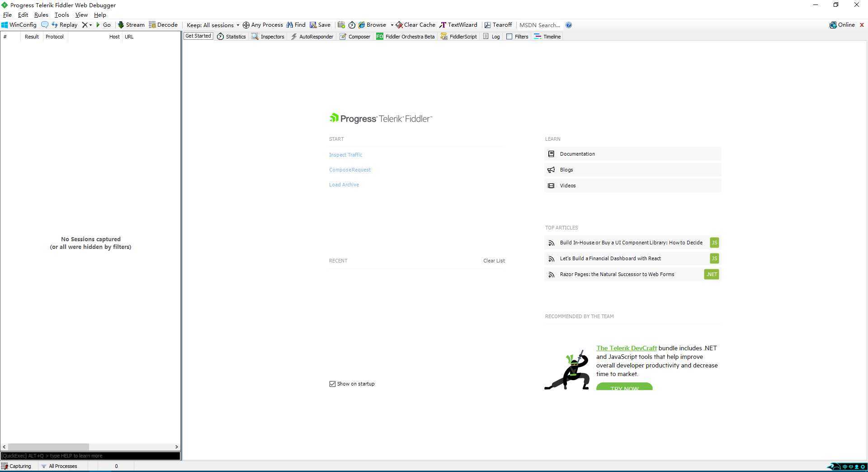Switch to the Log tab

pos(491,37)
